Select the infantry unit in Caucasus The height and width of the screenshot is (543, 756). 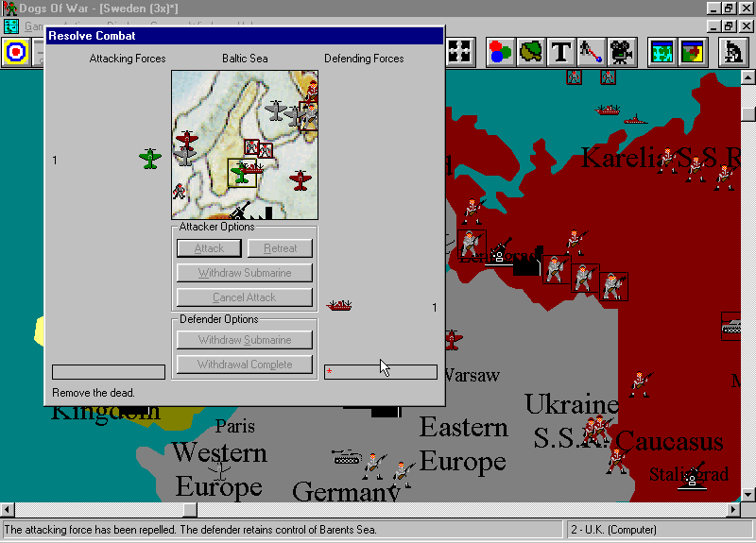tap(617, 460)
